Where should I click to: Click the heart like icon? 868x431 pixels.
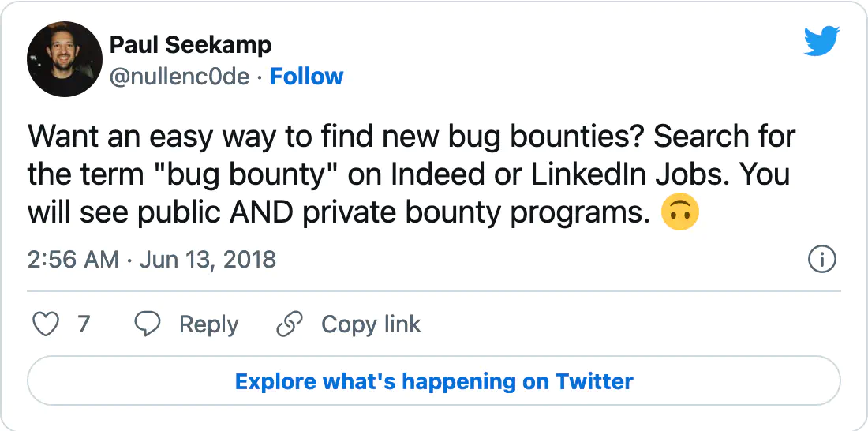pyautogui.click(x=46, y=324)
